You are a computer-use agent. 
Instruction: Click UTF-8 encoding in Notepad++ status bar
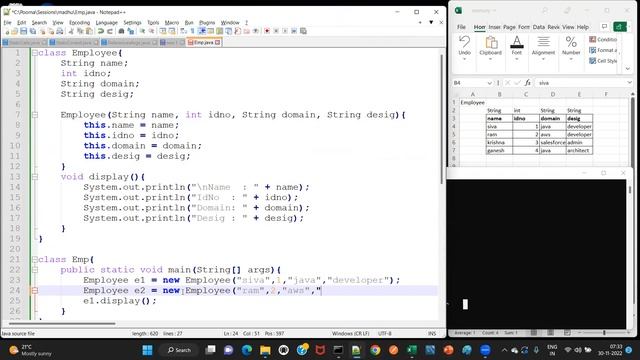(384, 333)
